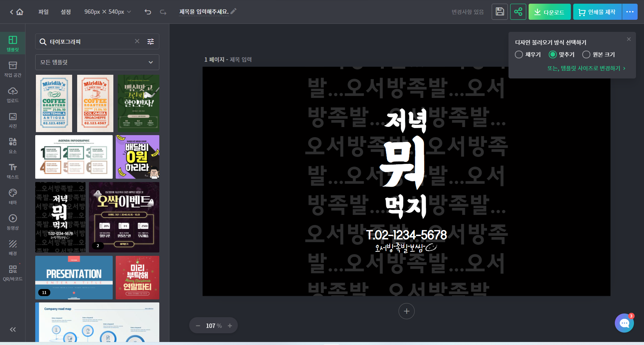
Task: Select the 오싹이벤트 Halloween template
Action: point(124,217)
